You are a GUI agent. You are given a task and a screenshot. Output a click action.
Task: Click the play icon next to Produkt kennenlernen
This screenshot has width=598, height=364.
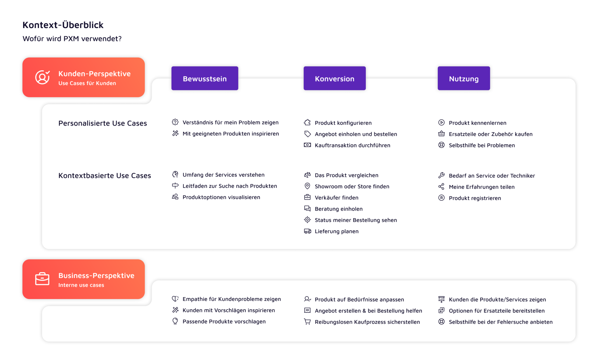(441, 123)
